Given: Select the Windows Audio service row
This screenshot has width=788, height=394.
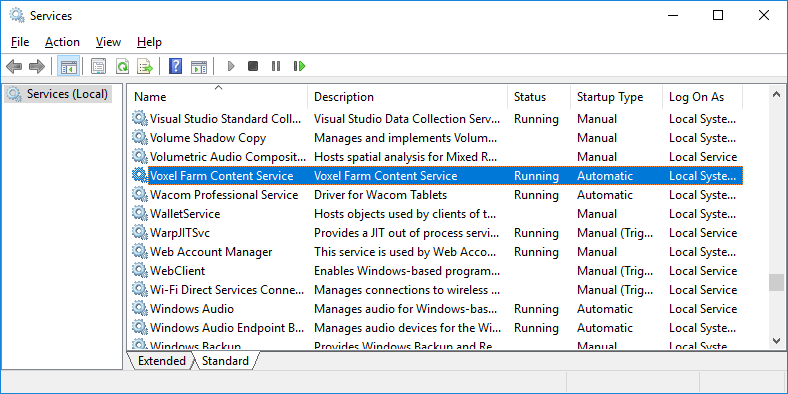Looking at the screenshot, I should tap(435, 309).
